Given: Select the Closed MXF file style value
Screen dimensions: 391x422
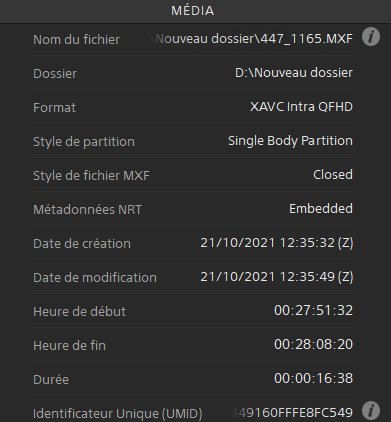Looking at the screenshot, I should [333, 175].
